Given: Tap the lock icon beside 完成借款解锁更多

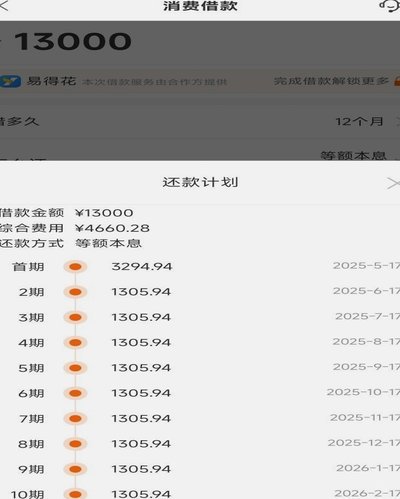Looking at the screenshot, I should click(397, 81).
